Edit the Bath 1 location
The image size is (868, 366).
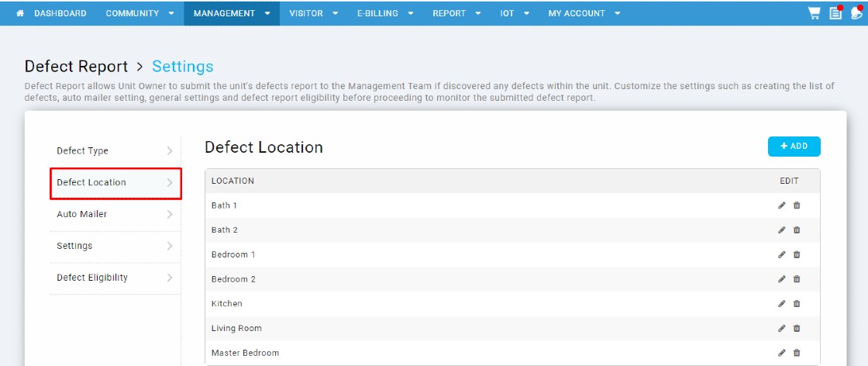(782, 205)
